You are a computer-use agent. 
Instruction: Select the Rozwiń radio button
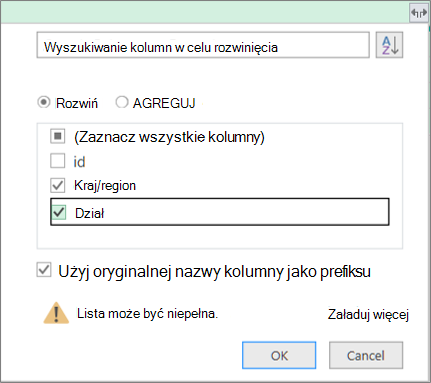[44, 102]
